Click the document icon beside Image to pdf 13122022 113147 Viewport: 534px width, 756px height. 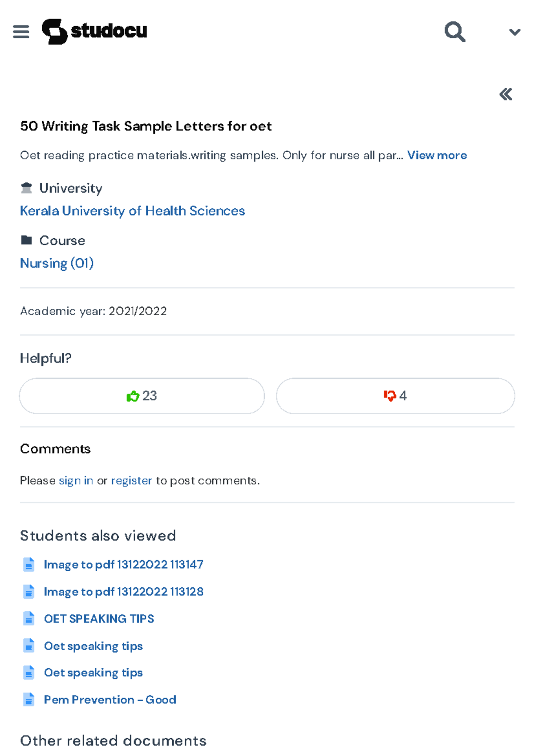[x=29, y=565]
